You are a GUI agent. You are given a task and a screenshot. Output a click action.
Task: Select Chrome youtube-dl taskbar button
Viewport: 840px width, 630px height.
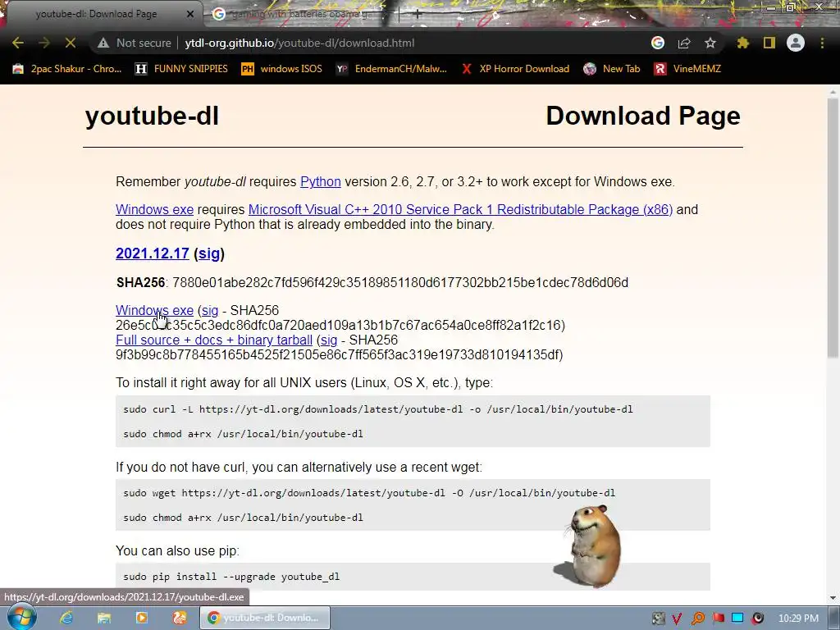[265, 618]
